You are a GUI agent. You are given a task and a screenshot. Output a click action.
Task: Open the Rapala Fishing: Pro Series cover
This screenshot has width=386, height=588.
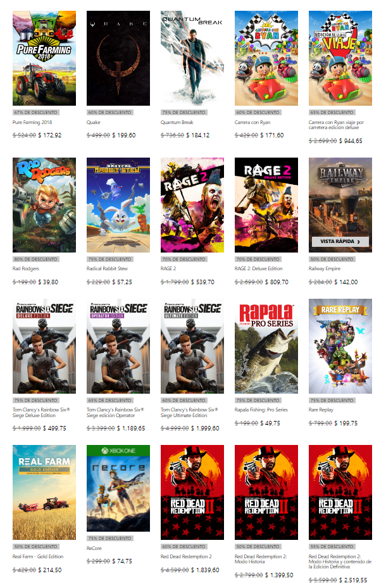pyautogui.click(x=266, y=346)
